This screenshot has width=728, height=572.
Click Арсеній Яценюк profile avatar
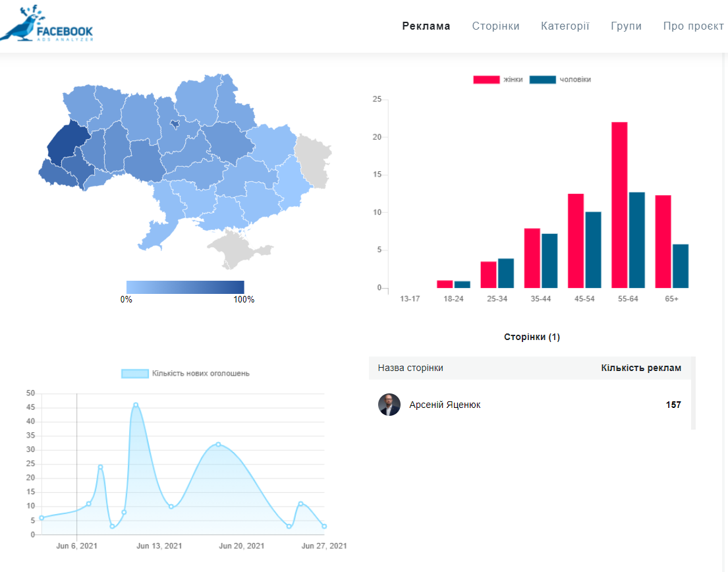(389, 405)
